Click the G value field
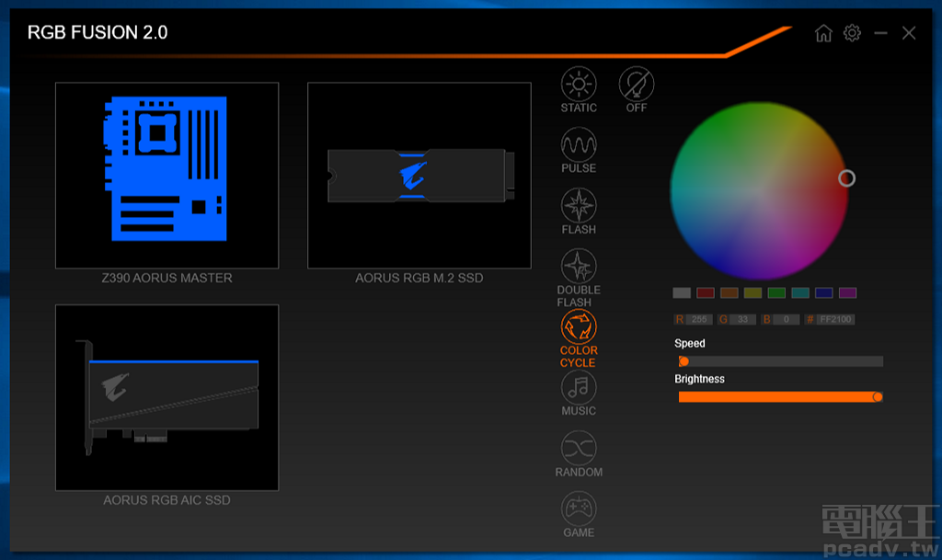Image resolution: width=942 pixels, height=560 pixels. point(742,319)
